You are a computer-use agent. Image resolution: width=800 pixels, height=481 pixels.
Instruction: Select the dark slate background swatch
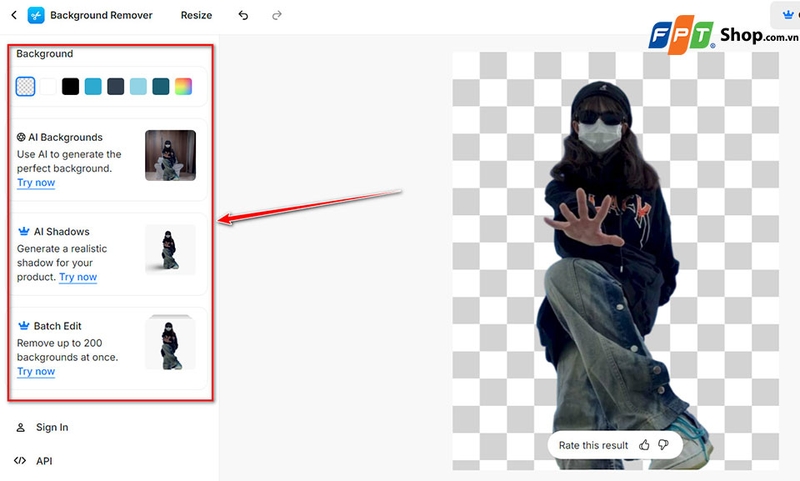pos(116,86)
